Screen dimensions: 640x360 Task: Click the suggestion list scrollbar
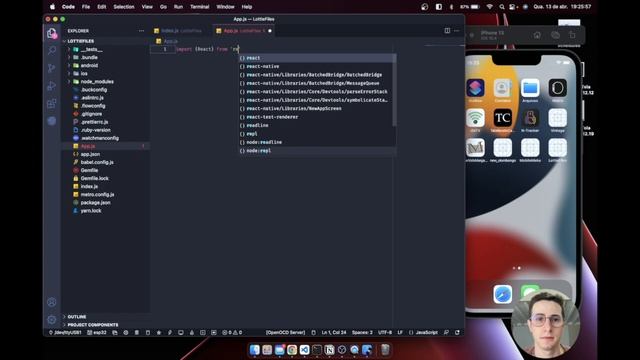click(x=394, y=91)
